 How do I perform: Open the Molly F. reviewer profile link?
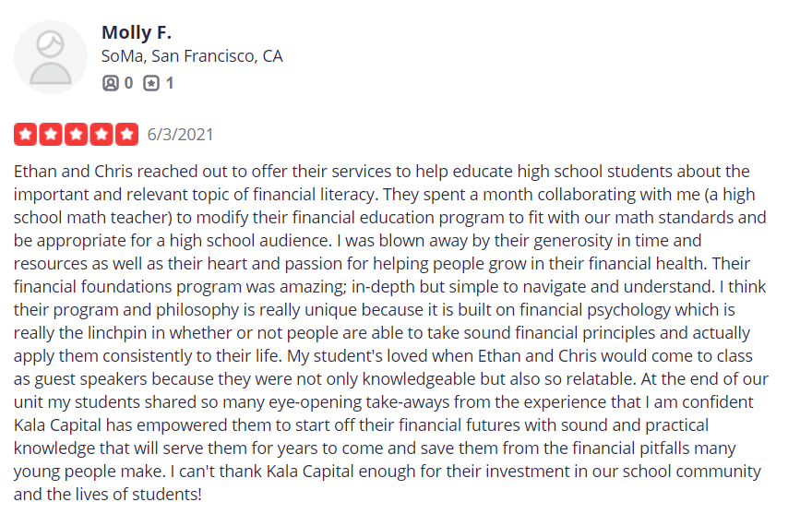tap(137, 32)
